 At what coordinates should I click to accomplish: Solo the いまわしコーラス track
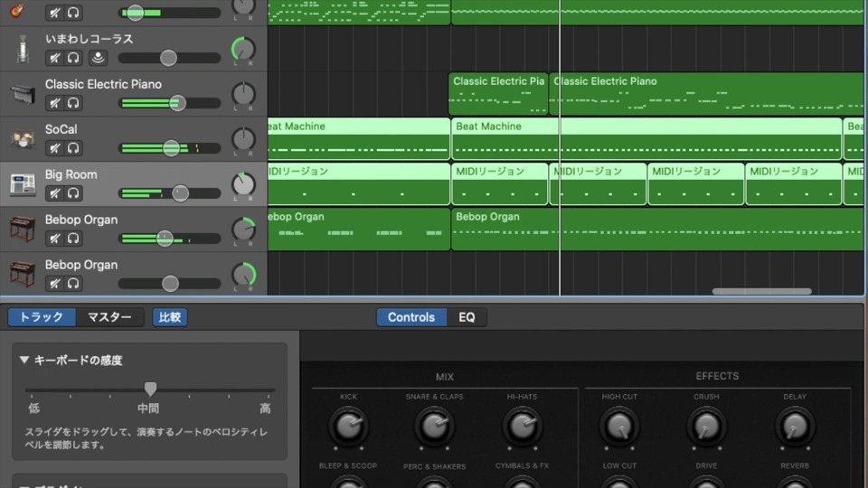point(73,58)
